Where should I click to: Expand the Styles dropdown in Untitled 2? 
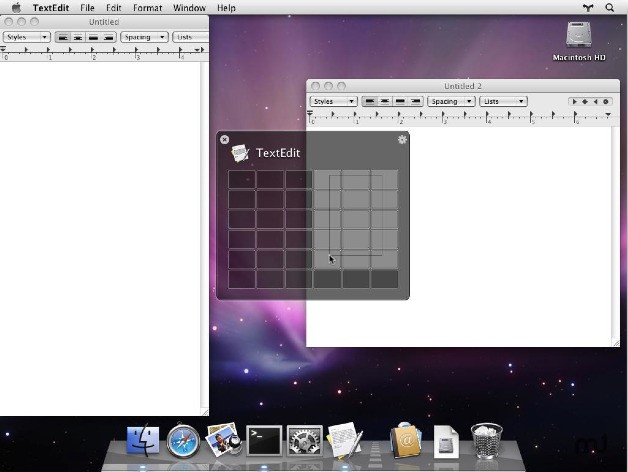(333, 101)
